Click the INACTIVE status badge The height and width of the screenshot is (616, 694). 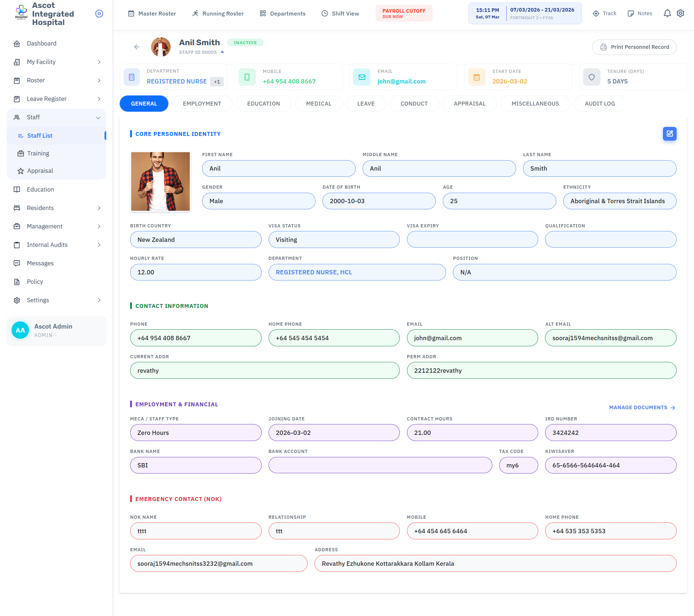coord(245,43)
